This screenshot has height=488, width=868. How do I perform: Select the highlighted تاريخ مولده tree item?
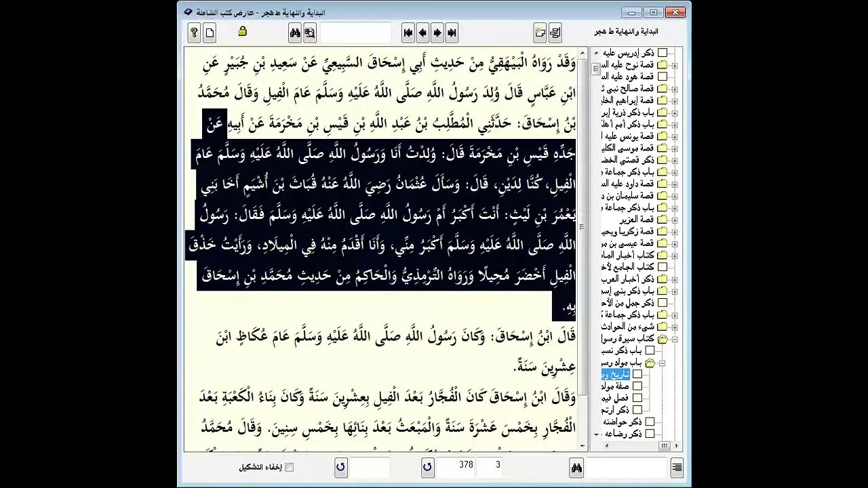[615, 374]
